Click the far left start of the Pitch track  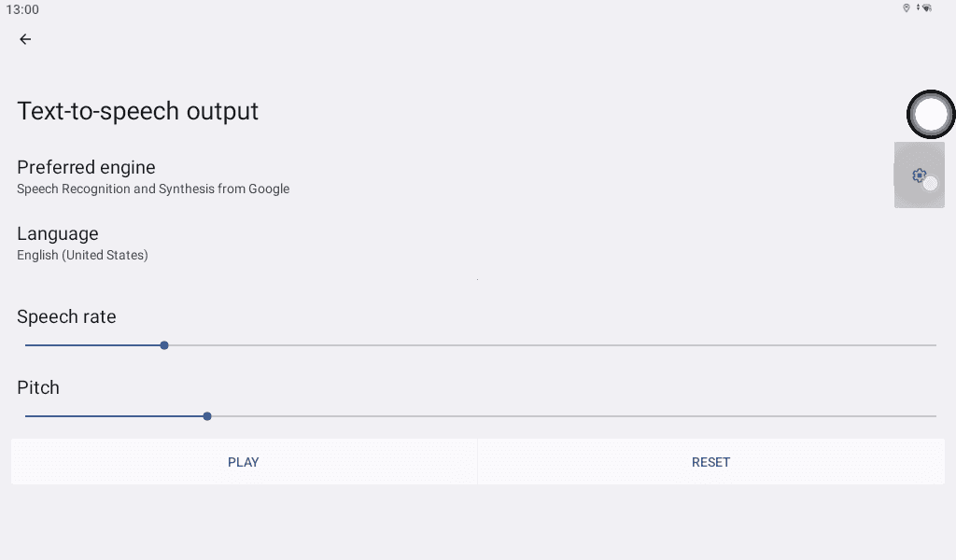click(27, 416)
